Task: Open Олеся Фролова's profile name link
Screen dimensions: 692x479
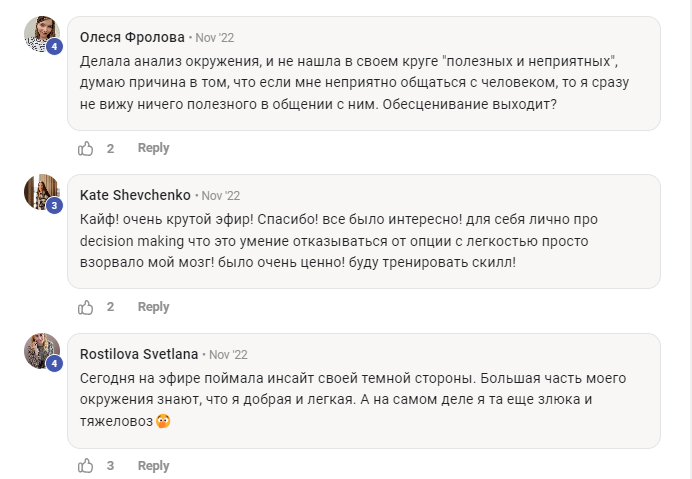Action: click(x=132, y=37)
